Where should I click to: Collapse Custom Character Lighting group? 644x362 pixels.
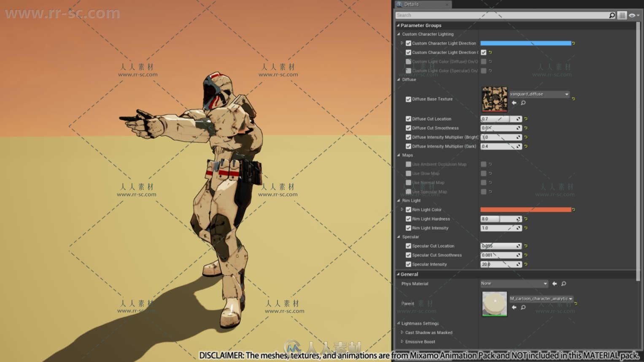[x=399, y=34]
